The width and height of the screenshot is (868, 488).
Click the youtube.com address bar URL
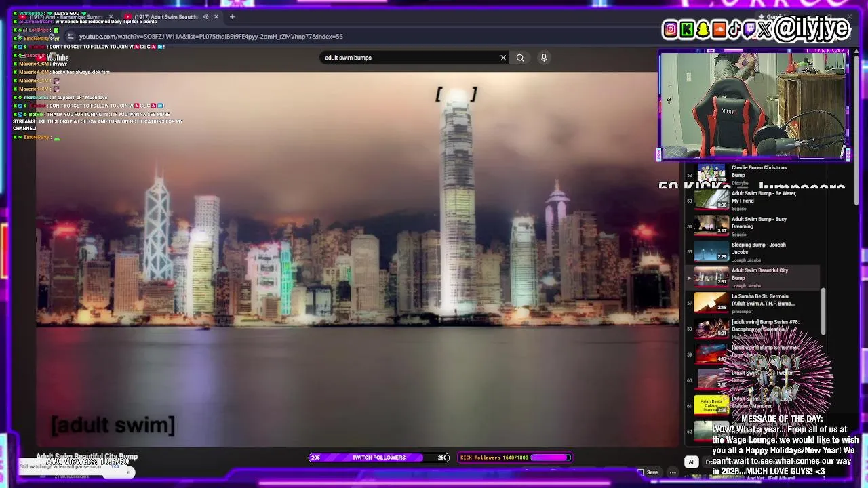click(x=211, y=37)
